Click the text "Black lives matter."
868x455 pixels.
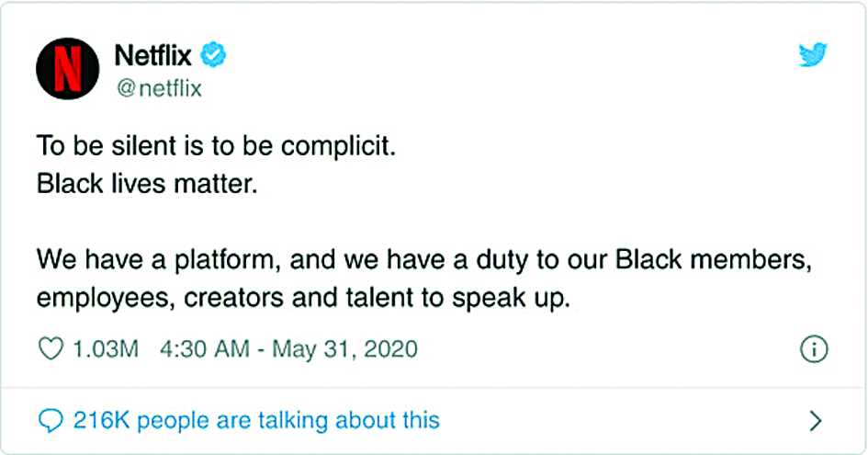point(147,184)
